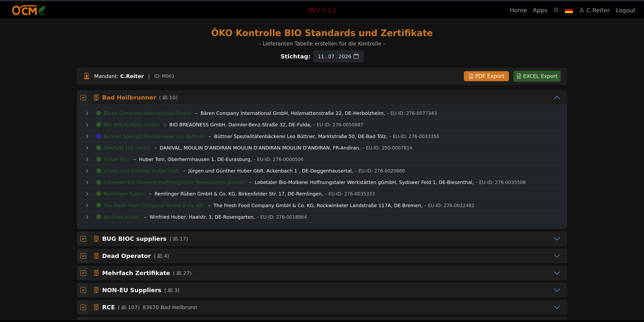
Task: Open the Apps menu
Action: click(540, 10)
